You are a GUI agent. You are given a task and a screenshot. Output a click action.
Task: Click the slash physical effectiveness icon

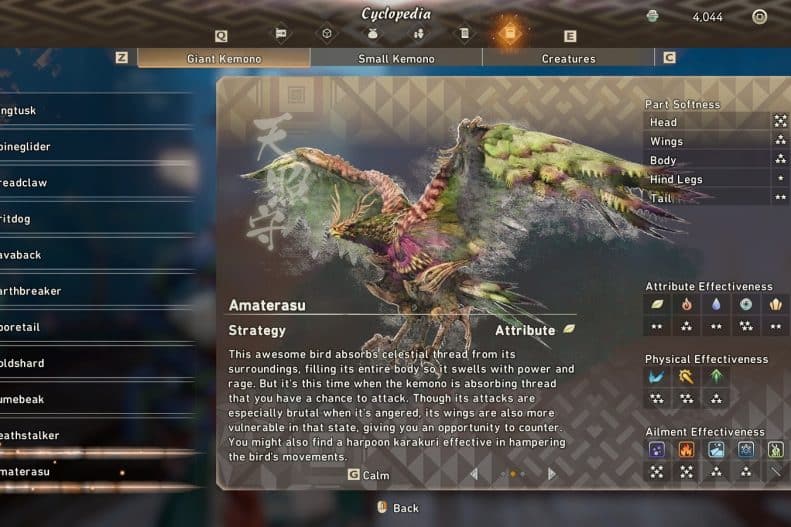click(656, 377)
